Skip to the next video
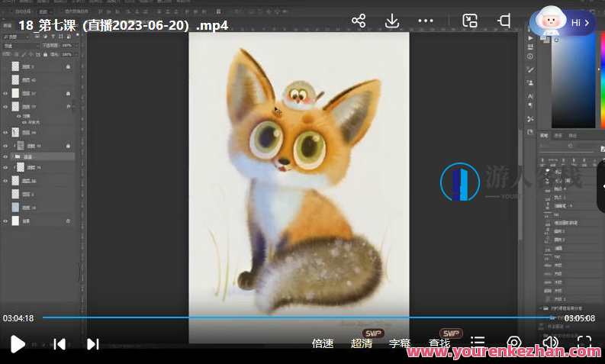 pyautogui.click(x=93, y=344)
